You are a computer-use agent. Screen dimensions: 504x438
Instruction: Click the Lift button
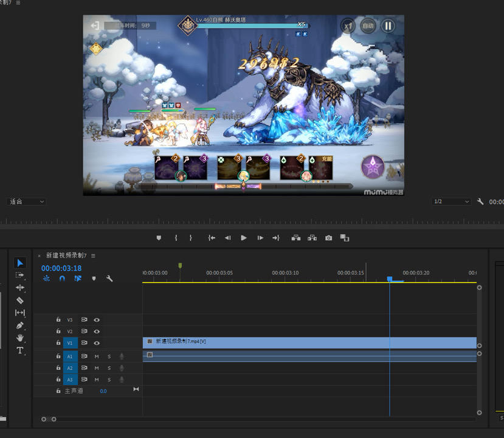point(295,238)
